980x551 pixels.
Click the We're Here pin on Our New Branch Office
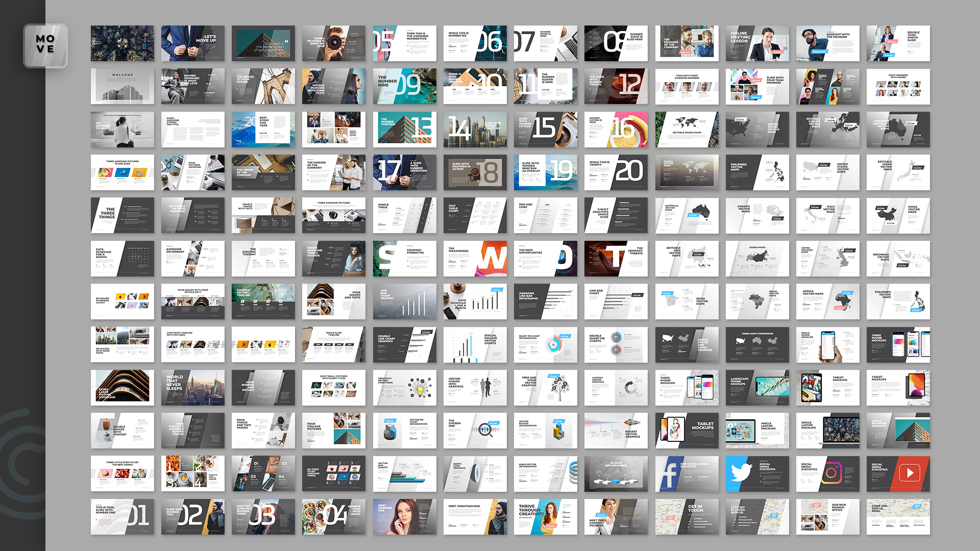(x=817, y=505)
